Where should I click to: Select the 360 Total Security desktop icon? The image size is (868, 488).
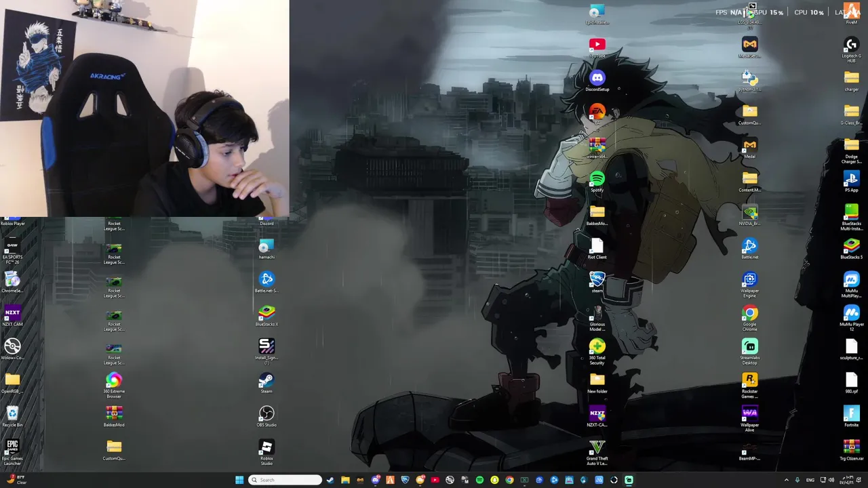[x=597, y=351]
